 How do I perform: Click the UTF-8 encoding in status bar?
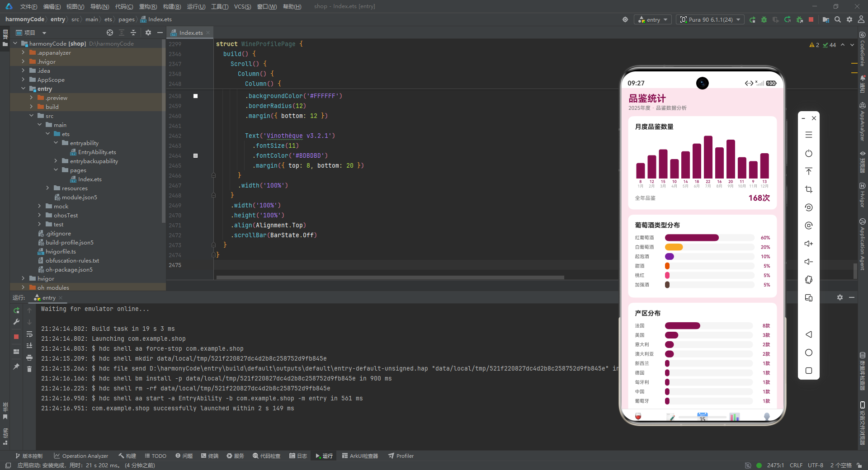point(816,465)
